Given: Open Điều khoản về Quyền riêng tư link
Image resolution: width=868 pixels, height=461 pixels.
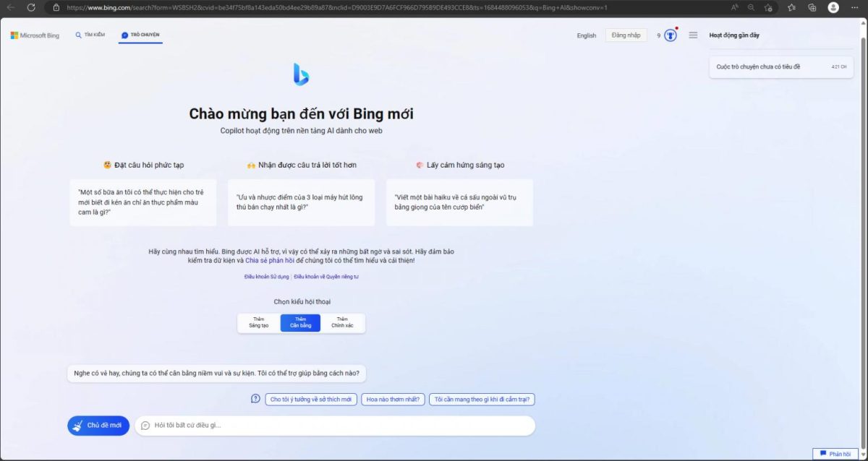Looking at the screenshot, I should [x=326, y=277].
